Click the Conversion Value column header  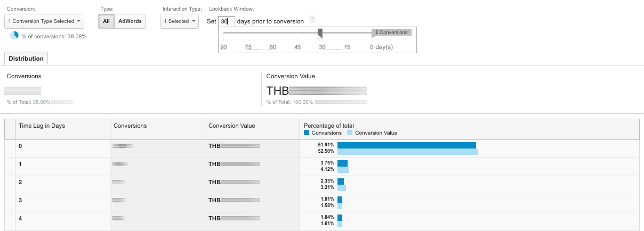(x=232, y=126)
